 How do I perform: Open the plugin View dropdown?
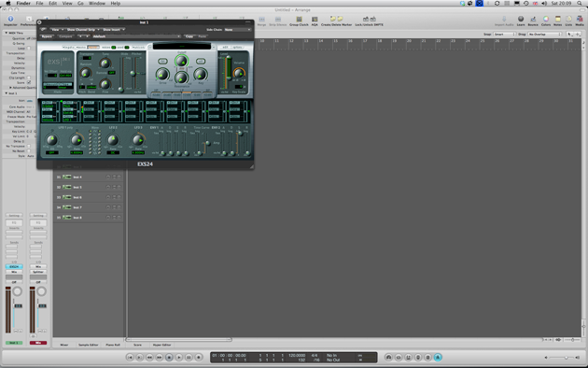(x=57, y=30)
